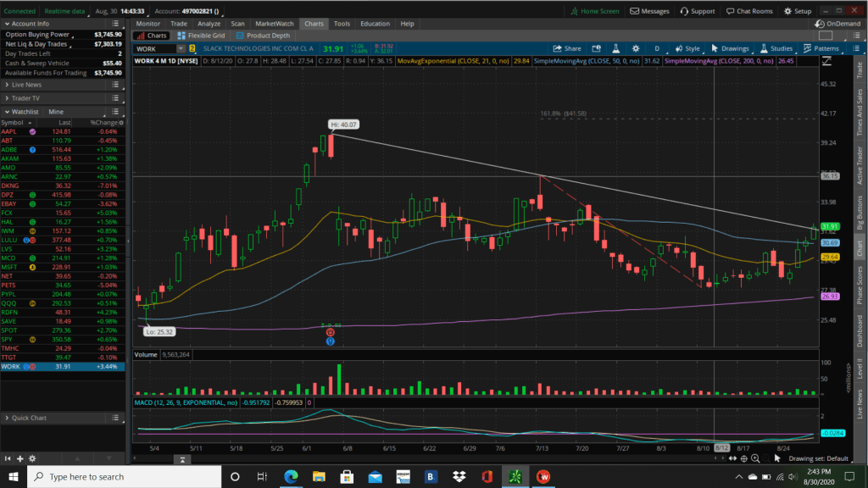This screenshot has height=488, width=868.
Task: Open the Share chart menu
Action: [567, 48]
